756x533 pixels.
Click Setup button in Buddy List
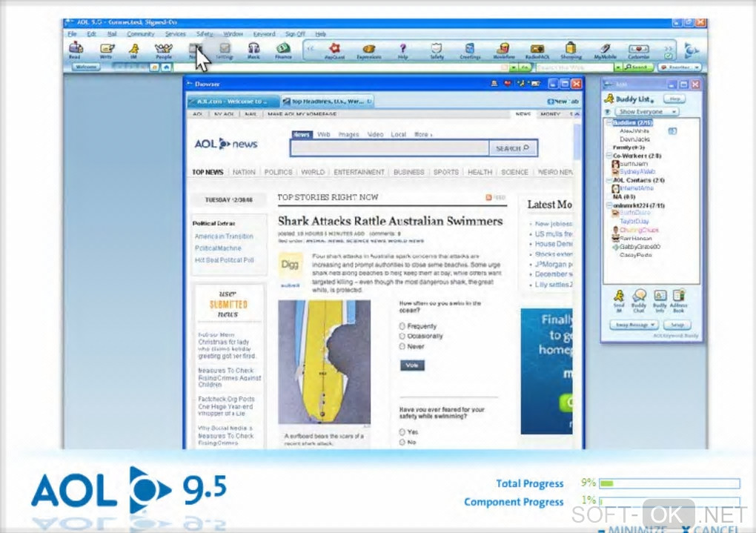tap(677, 325)
